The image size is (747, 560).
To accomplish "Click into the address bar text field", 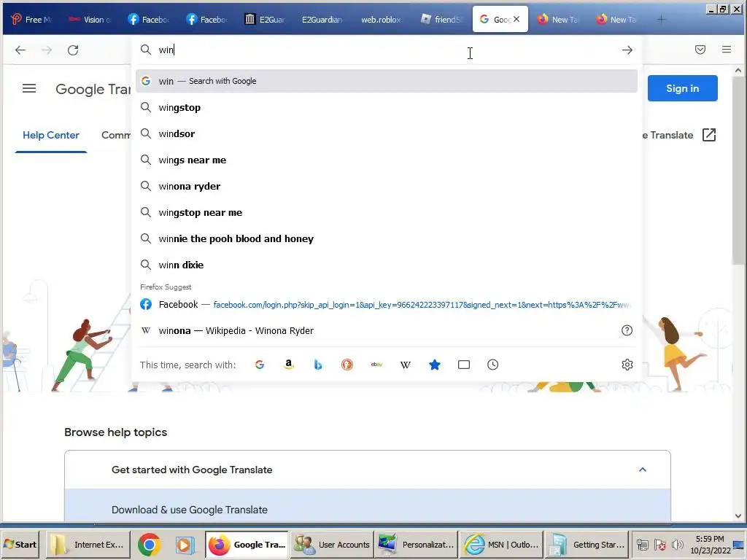I will click(386, 50).
